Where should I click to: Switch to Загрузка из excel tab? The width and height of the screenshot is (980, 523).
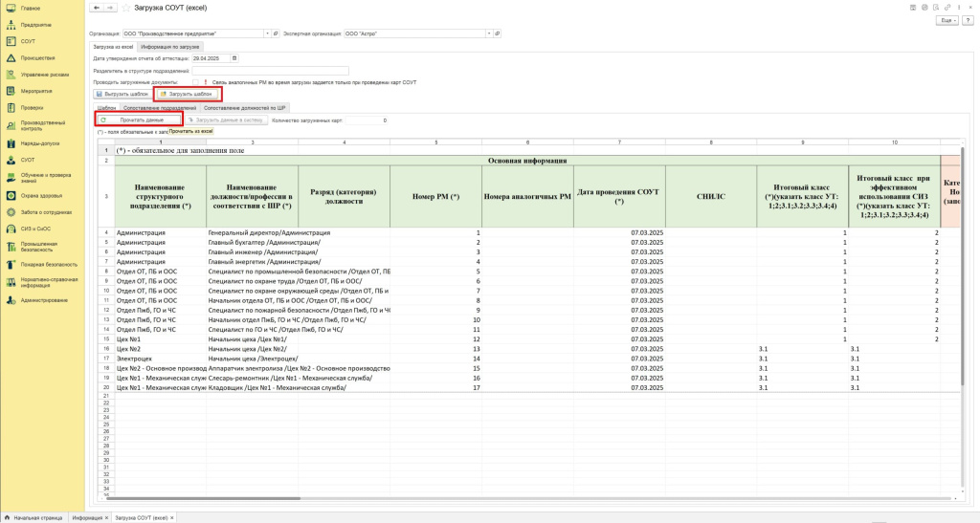click(x=113, y=47)
